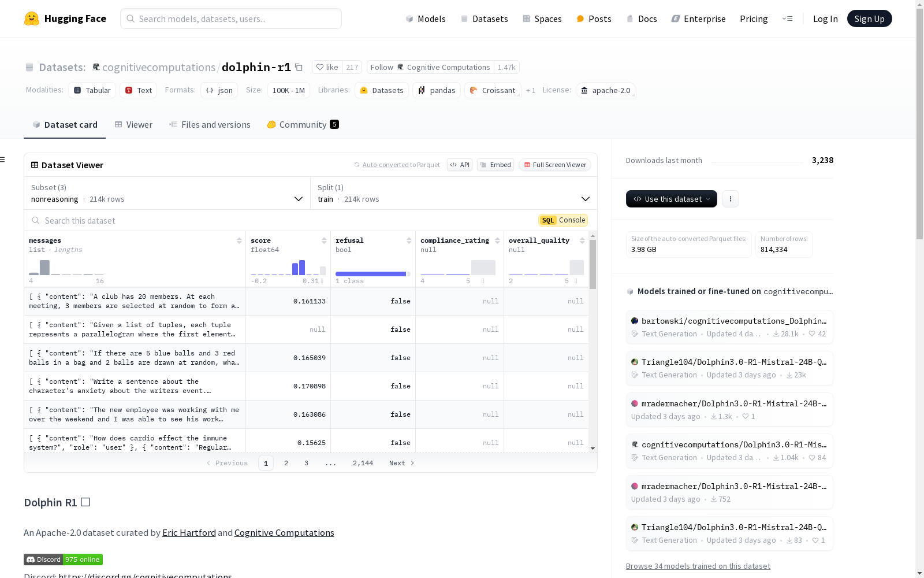
Task: Open the Datasets menu item
Action: tap(484, 18)
